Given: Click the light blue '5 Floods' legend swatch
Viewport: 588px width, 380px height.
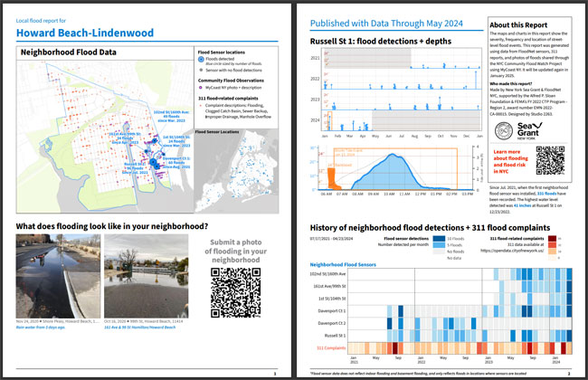Looking at the screenshot, I should click(439, 245).
